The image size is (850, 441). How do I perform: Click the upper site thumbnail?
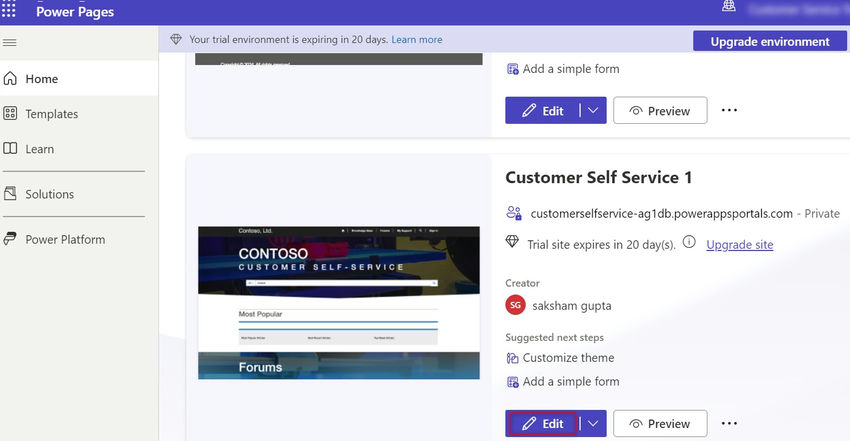pos(339,59)
